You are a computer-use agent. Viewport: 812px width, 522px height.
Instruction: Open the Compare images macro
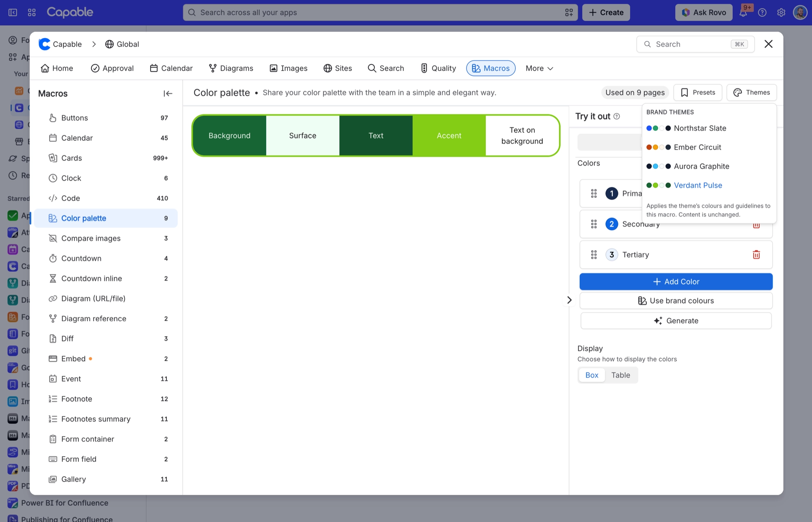106,238
